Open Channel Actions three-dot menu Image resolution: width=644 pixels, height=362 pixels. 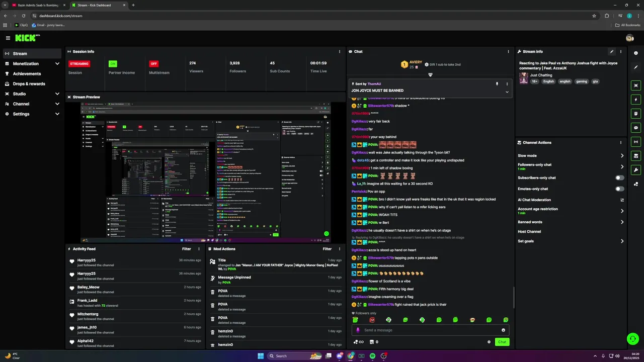pos(620,142)
